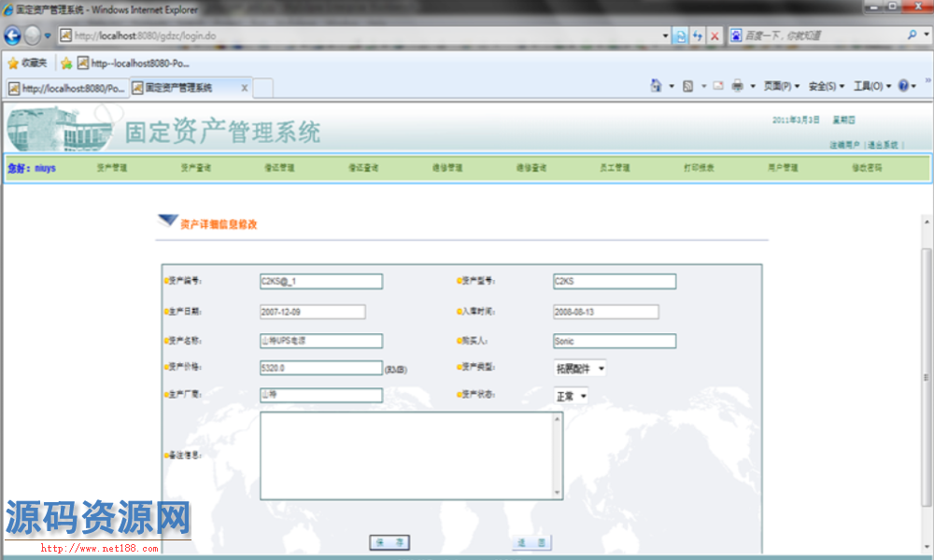Open the 安全(S) menu
This screenshot has width=934, height=560.
click(x=827, y=86)
